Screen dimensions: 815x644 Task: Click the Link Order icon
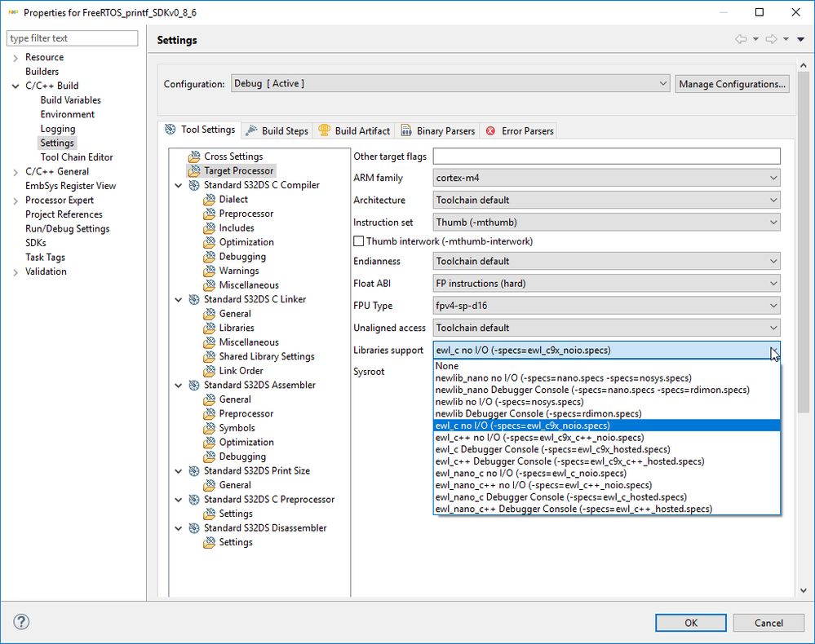click(210, 371)
